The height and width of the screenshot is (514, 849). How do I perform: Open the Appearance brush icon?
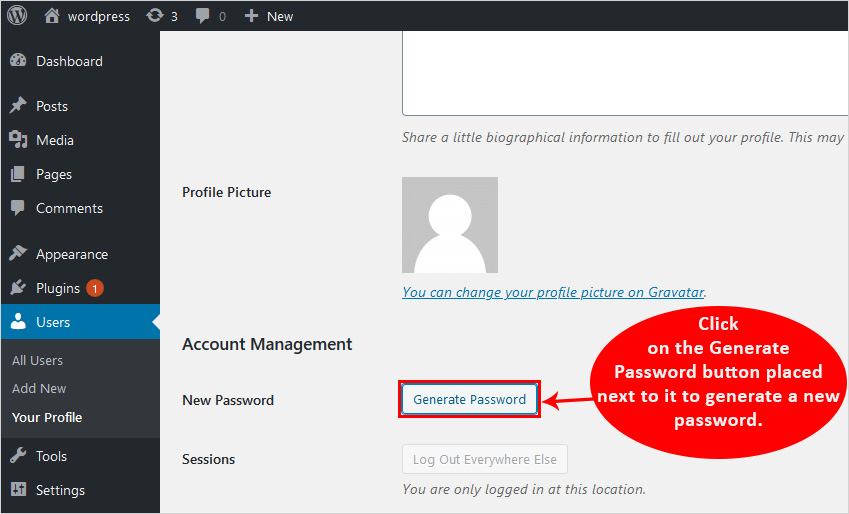(18, 254)
